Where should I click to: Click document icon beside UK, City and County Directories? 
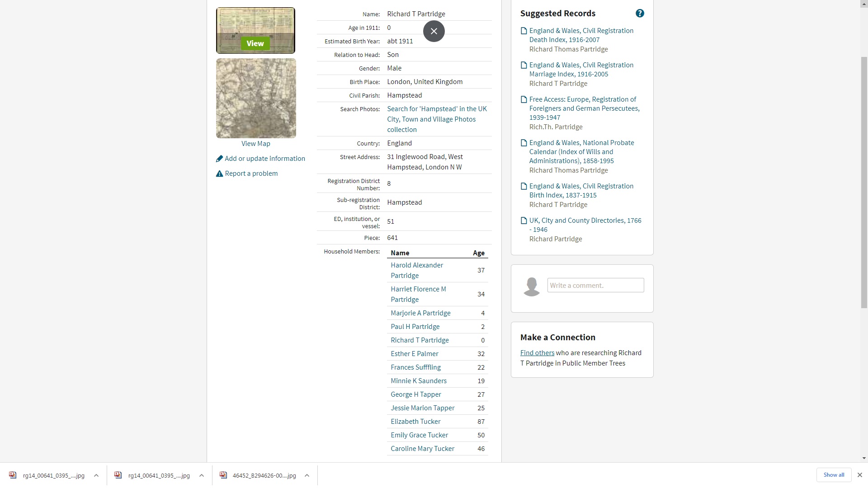pyautogui.click(x=524, y=221)
